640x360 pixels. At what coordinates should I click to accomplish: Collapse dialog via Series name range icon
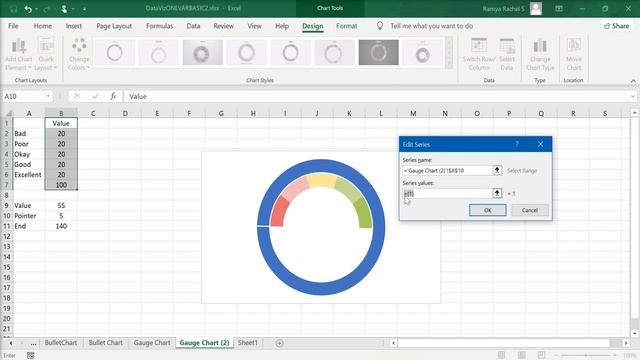497,171
